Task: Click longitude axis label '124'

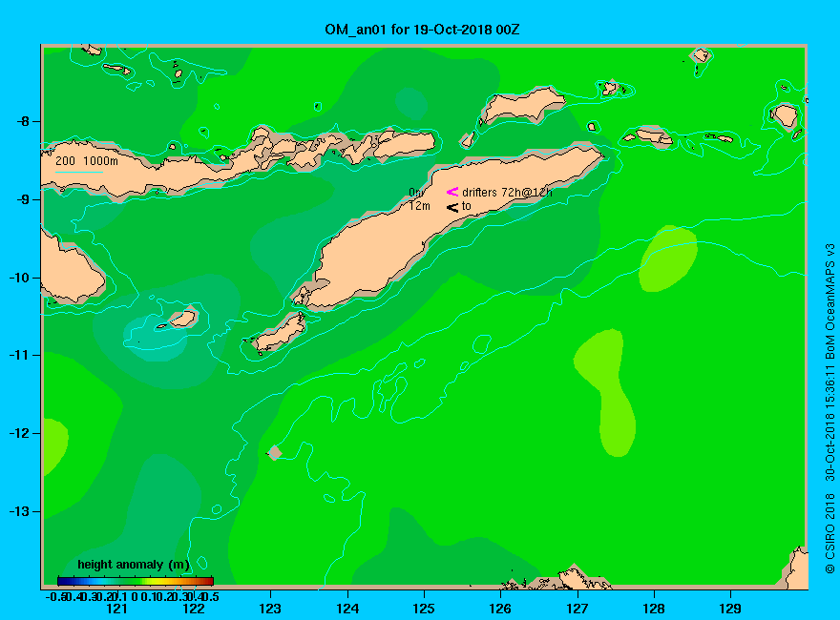Action: [x=347, y=609]
